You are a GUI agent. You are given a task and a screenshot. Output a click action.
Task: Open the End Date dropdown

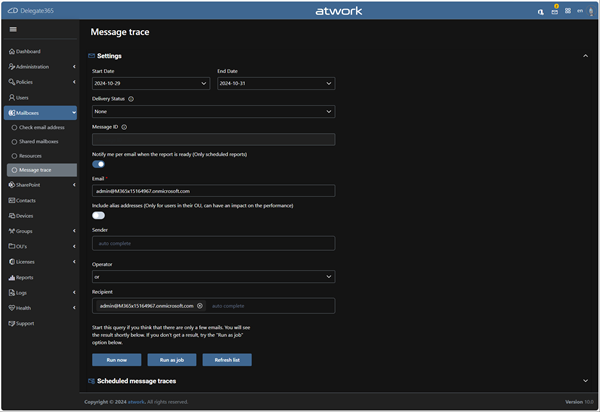[276, 83]
